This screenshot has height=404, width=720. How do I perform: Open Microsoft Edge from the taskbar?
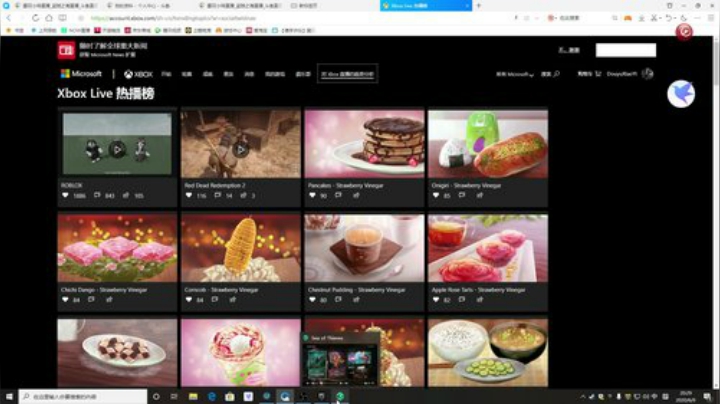point(212,396)
